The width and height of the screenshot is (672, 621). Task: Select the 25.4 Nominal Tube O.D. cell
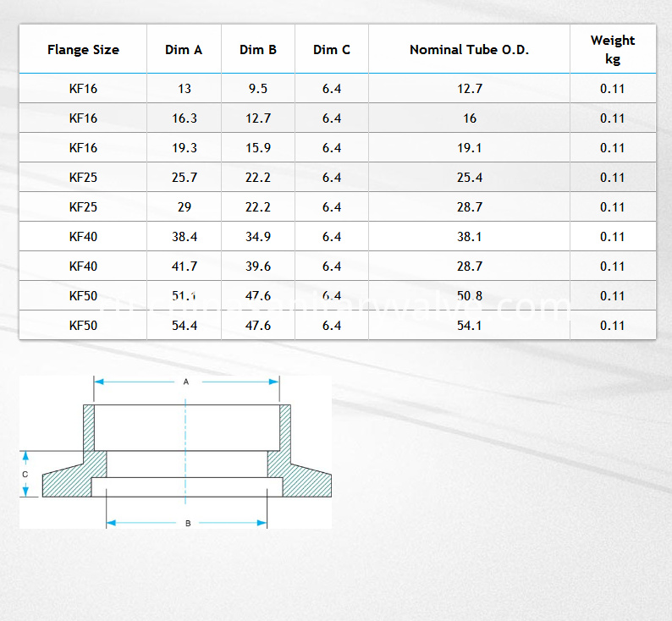470,178
